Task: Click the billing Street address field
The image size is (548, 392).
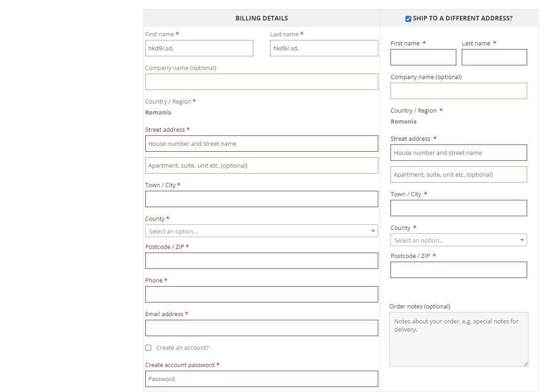Action: (262, 144)
